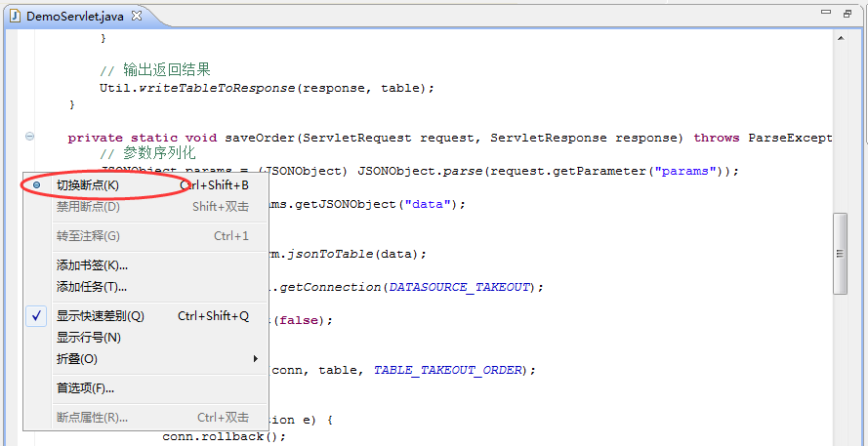Screen dimensions: 868x446
Task: Click the scrollbar up arrow
Action: (x=840, y=38)
